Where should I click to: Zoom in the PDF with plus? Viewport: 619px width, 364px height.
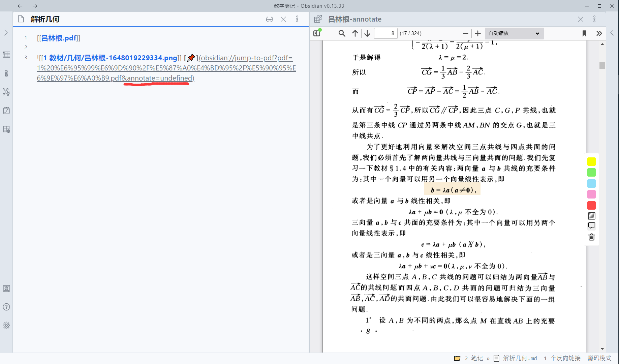pyautogui.click(x=478, y=33)
